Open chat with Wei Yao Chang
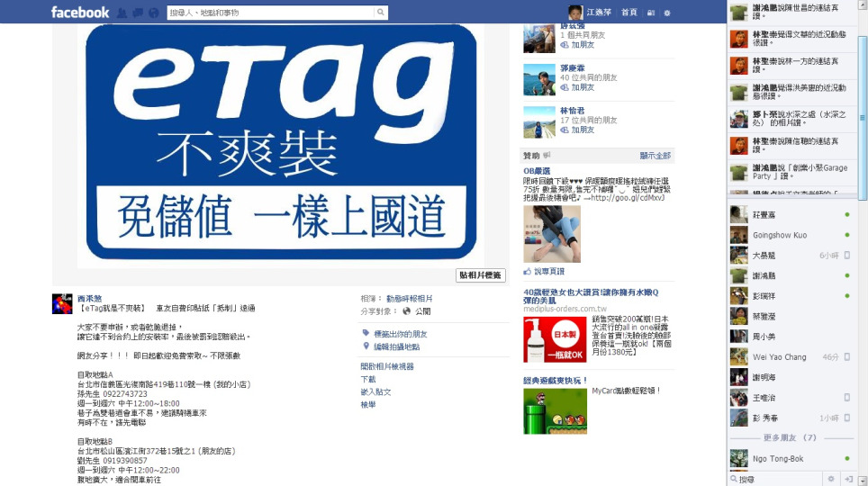This screenshot has height=486, width=868. [x=780, y=357]
